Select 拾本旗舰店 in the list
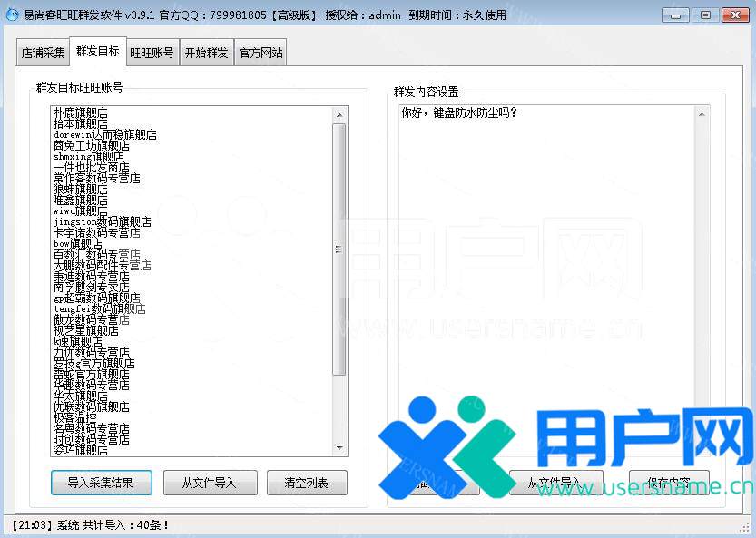Image resolution: width=756 pixels, height=538 pixels. coord(81,124)
